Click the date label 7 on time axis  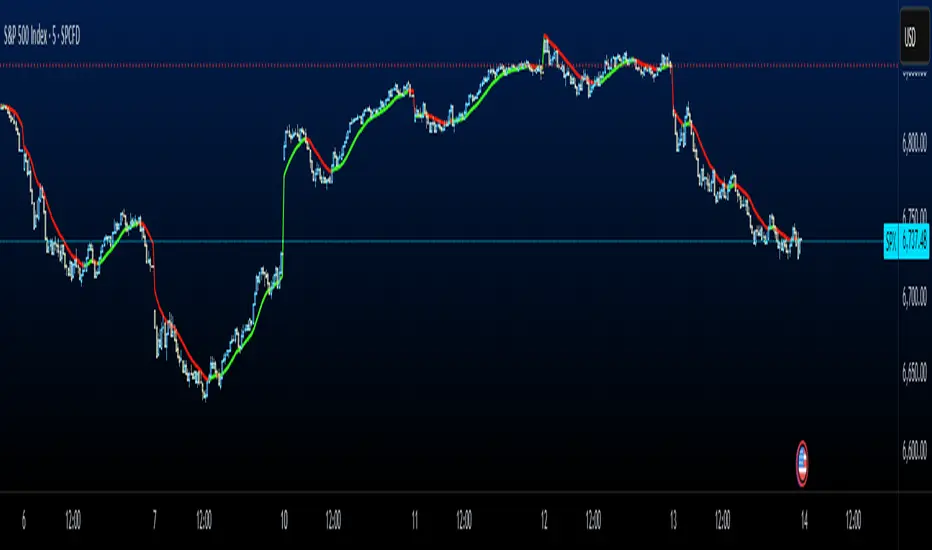coord(155,520)
